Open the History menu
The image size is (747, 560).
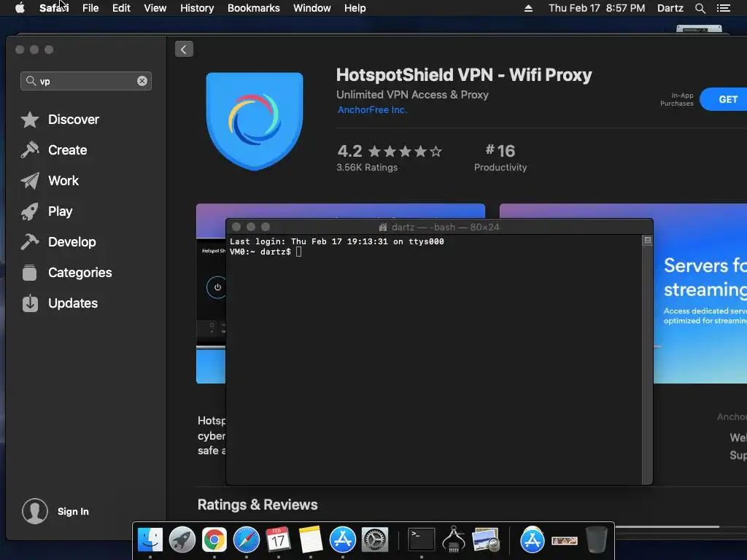[x=197, y=8]
